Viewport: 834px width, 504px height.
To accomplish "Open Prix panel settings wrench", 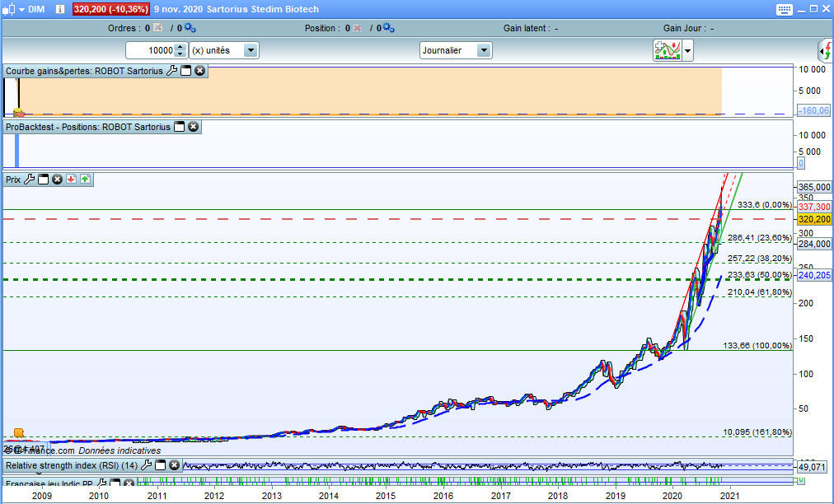I will tap(29, 180).
